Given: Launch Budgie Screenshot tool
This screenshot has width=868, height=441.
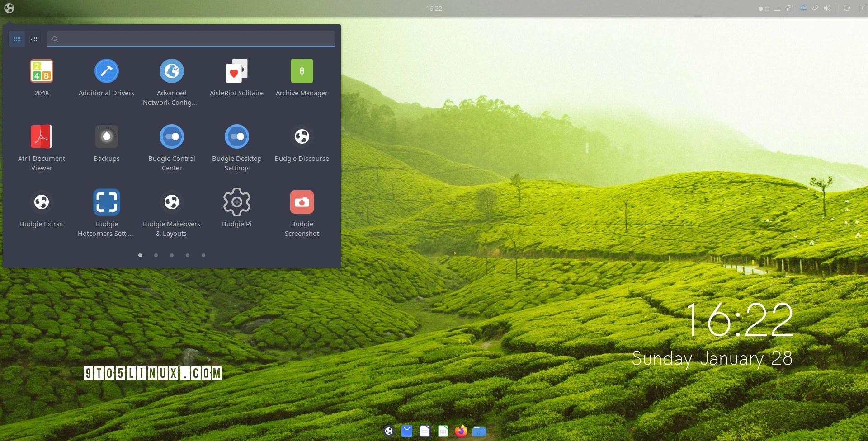Looking at the screenshot, I should (302, 202).
